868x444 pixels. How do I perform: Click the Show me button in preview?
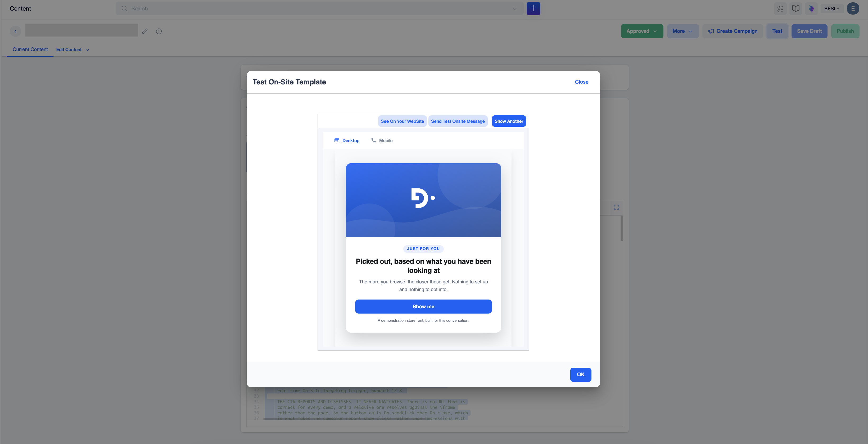[423, 307]
